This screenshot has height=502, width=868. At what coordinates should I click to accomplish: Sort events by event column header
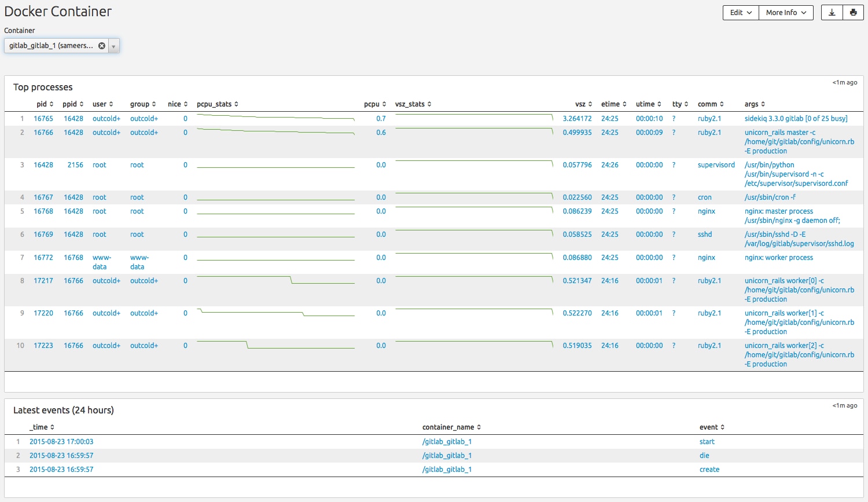(x=712, y=427)
